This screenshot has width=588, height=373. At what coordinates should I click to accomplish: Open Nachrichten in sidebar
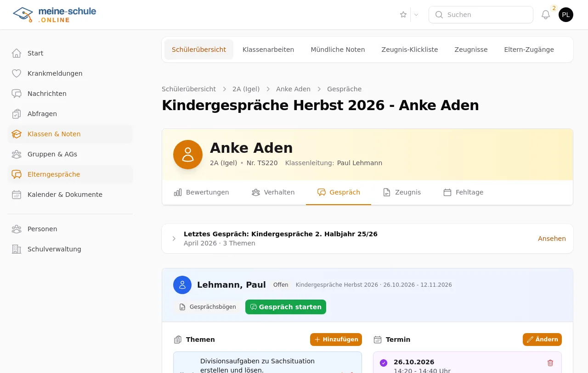70,94
